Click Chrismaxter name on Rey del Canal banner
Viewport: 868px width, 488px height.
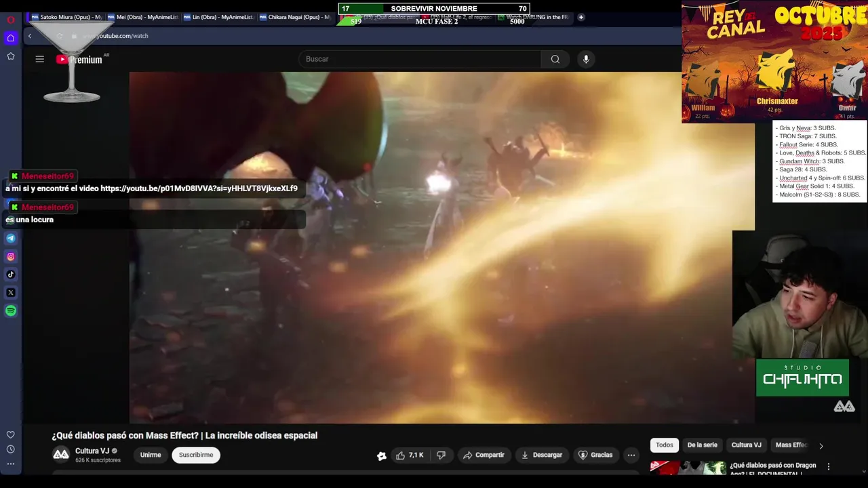tap(777, 102)
